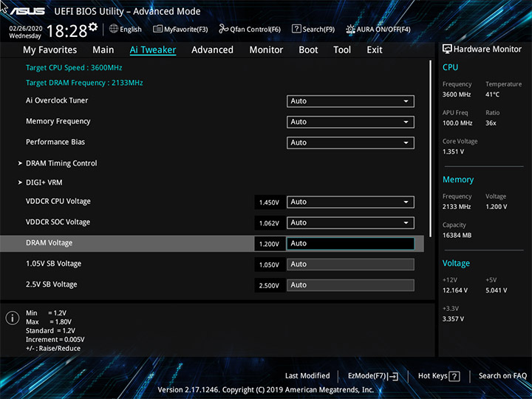
Task: Click the time settings gear icon
Action: click(x=92, y=27)
